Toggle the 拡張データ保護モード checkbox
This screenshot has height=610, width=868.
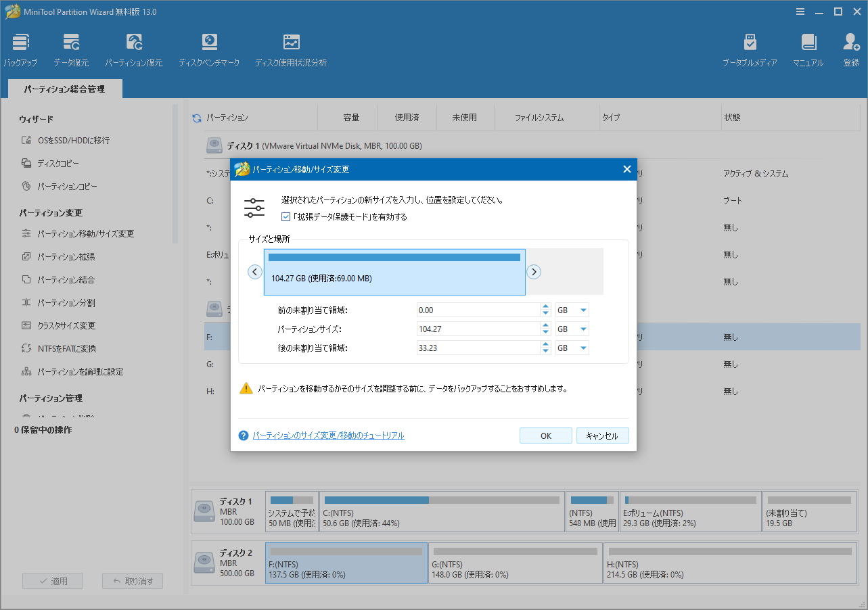(285, 217)
